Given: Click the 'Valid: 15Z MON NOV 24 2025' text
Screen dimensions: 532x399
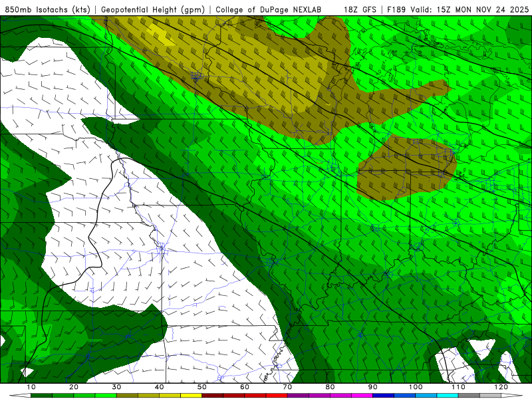Looking at the screenshot, I should [469, 9].
